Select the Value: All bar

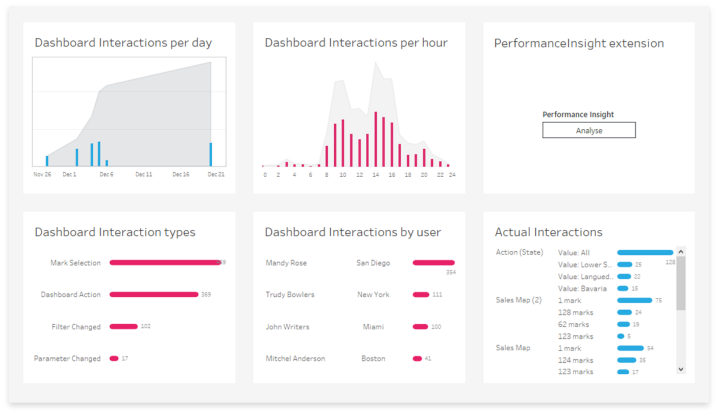(645, 253)
